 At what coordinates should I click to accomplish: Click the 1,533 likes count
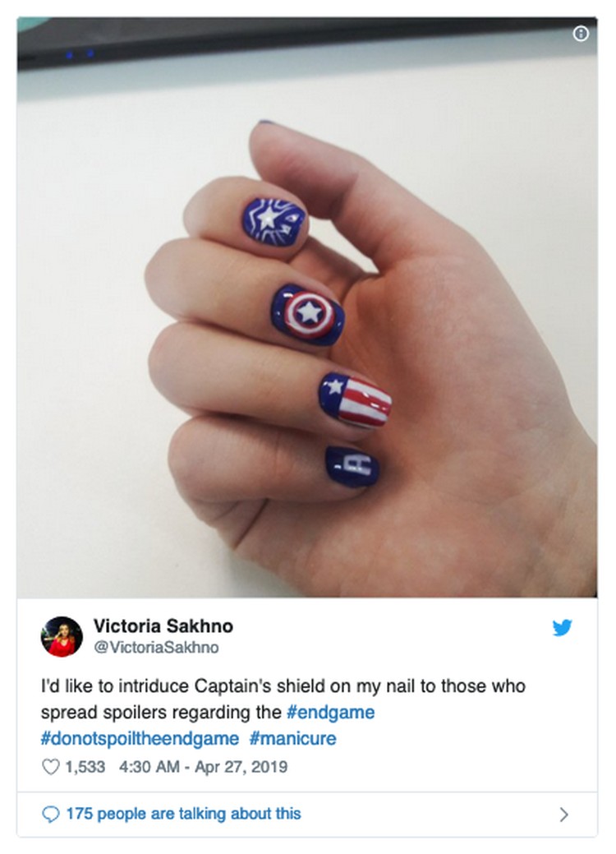click(85, 767)
